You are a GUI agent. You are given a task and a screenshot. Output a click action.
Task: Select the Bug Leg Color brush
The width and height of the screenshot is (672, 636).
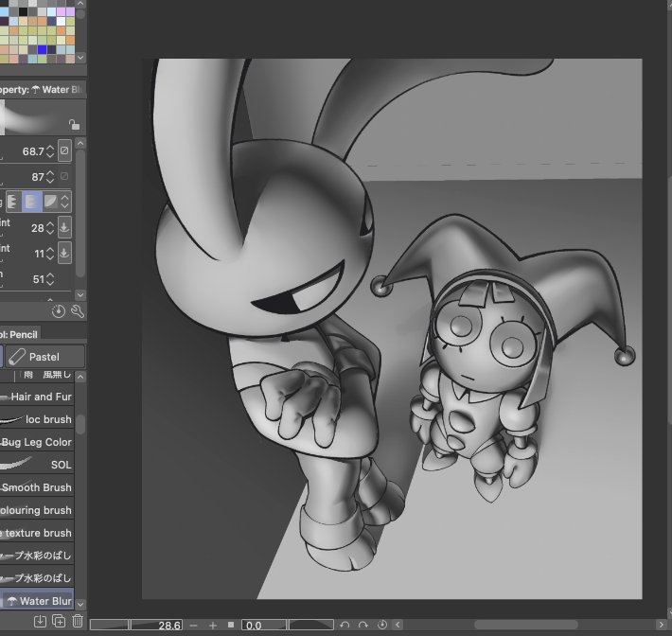(x=37, y=442)
